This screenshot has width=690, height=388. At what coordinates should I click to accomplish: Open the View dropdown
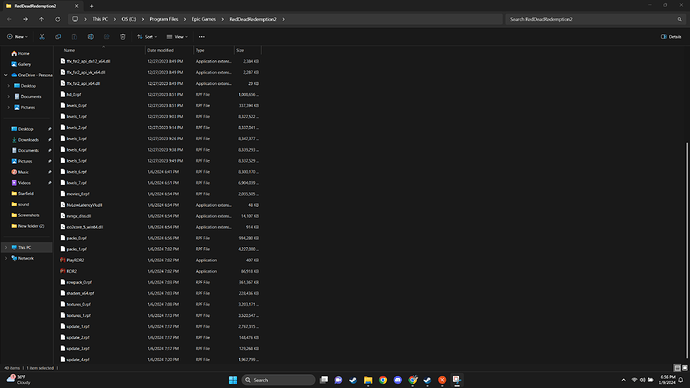[177, 37]
